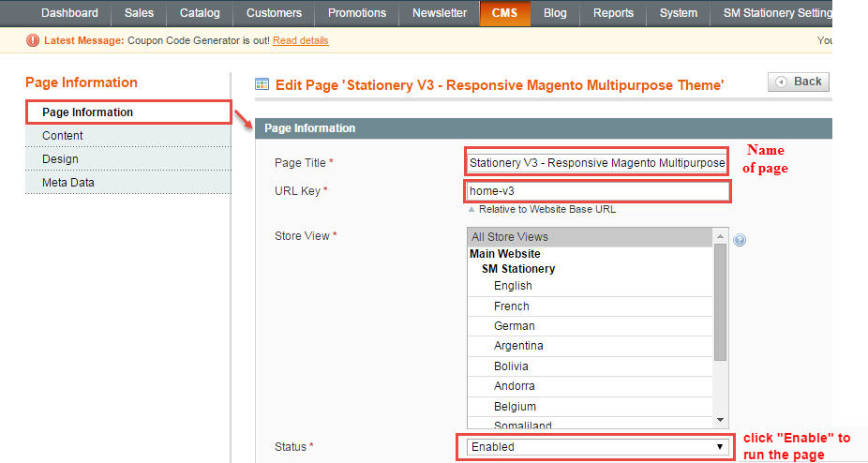868x463 pixels.
Task: Select All Store Views option
Action: [x=591, y=237]
